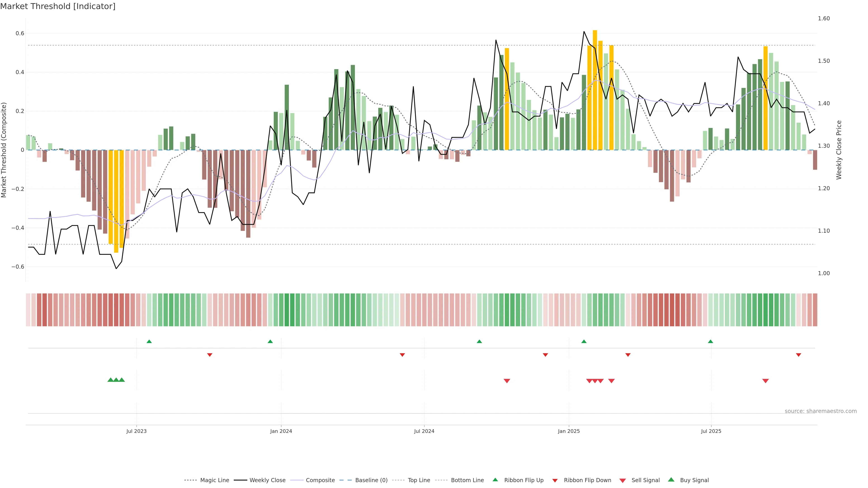The width and height of the screenshot is (868, 488).
Task: Click the ribbon flip-up marker near Jul 2025
Action: [710, 342]
